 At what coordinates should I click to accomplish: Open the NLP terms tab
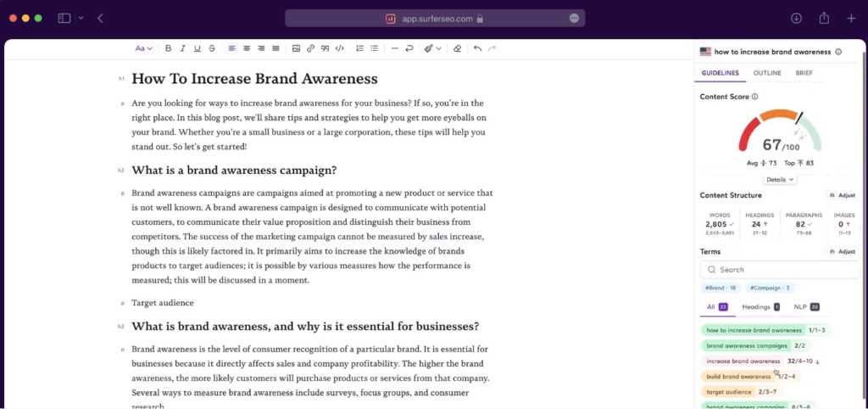click(x=805, y=306)
